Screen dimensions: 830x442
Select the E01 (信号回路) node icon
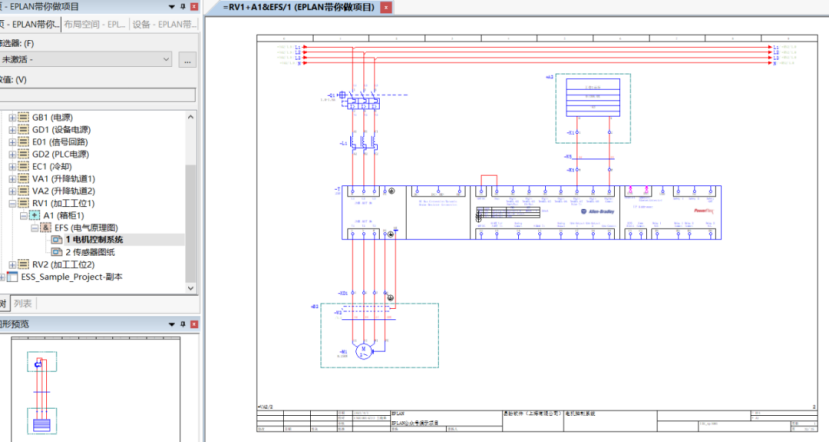[23, 142]
